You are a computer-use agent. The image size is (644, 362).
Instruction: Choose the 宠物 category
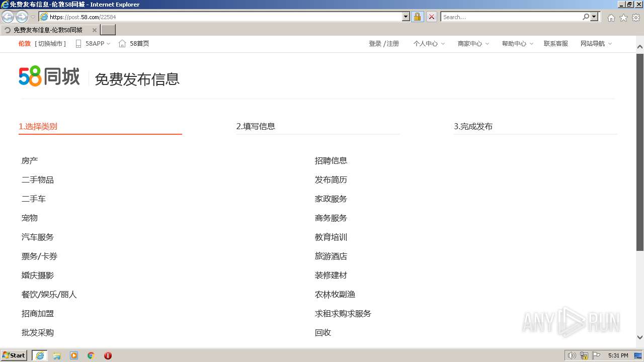coord(30,218)
